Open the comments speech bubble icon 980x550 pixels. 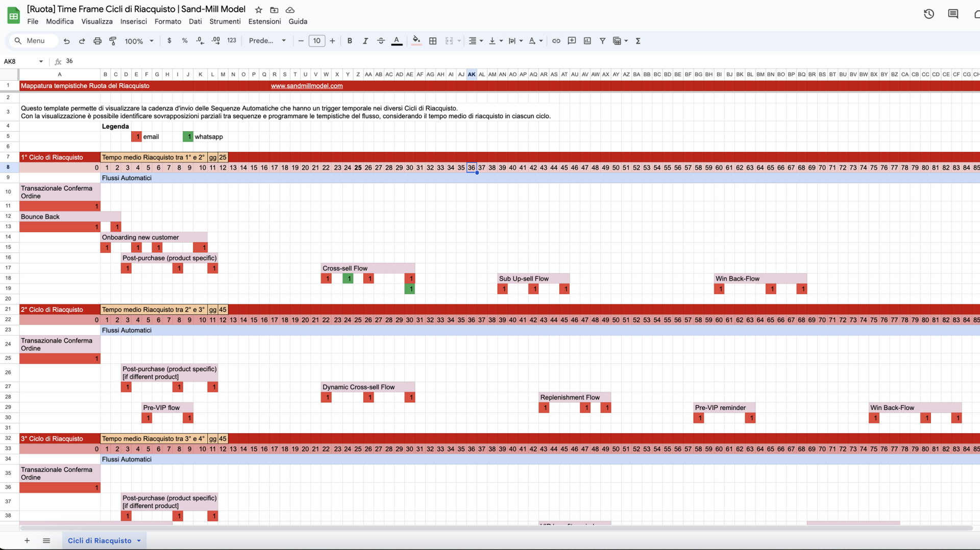[x=952, y=14]
